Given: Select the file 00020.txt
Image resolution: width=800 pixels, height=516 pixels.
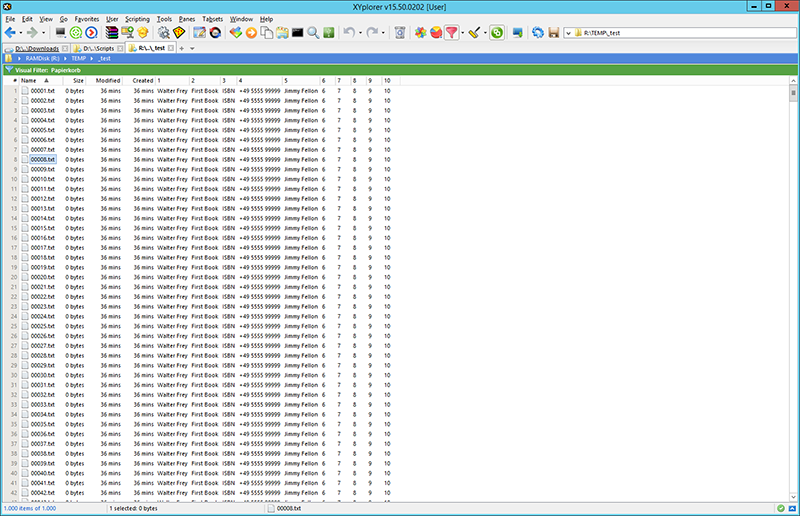Looking at the screenshot, I should tap(42, 277).
